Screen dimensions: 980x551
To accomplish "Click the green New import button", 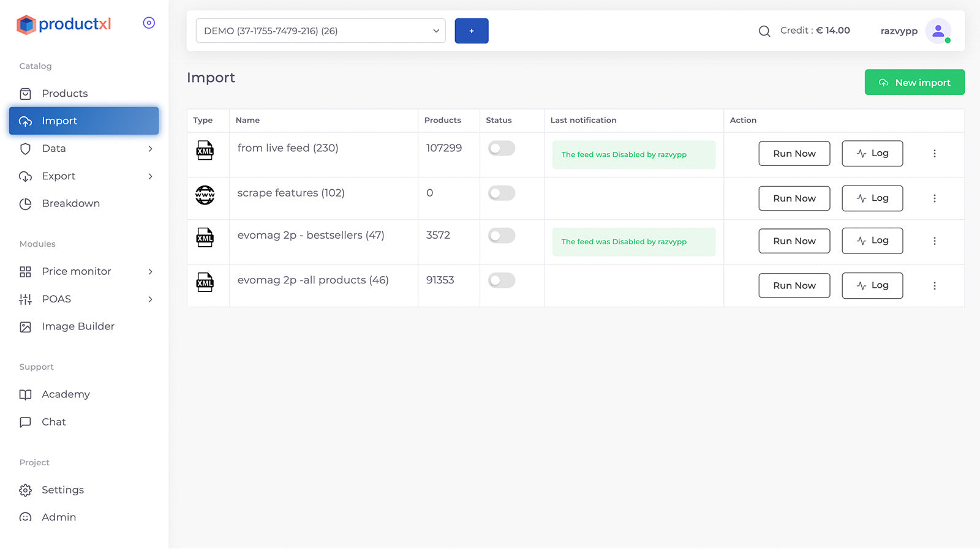I will click(x=914, y=82).
